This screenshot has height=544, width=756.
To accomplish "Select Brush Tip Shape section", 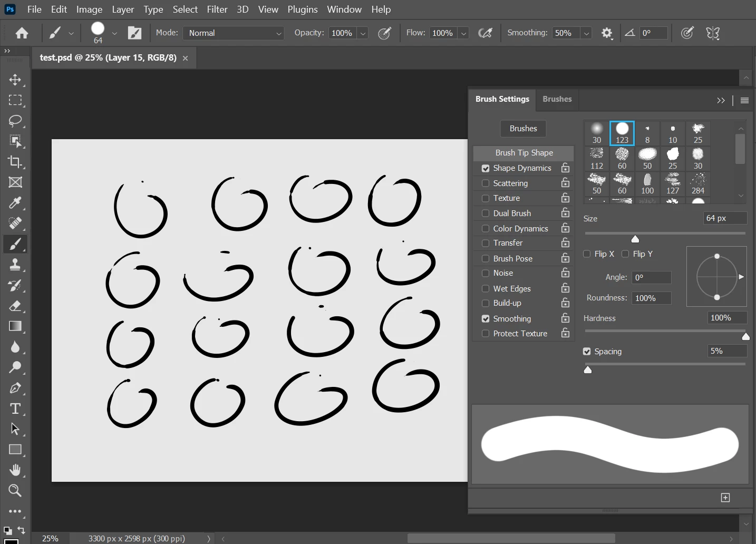I will (x=524, y=153).
